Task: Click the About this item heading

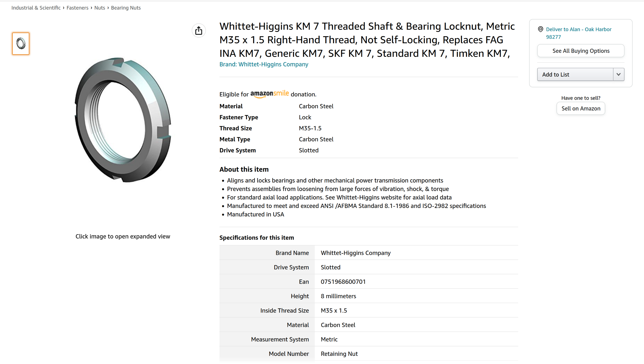Action: (x=244, y=169)
